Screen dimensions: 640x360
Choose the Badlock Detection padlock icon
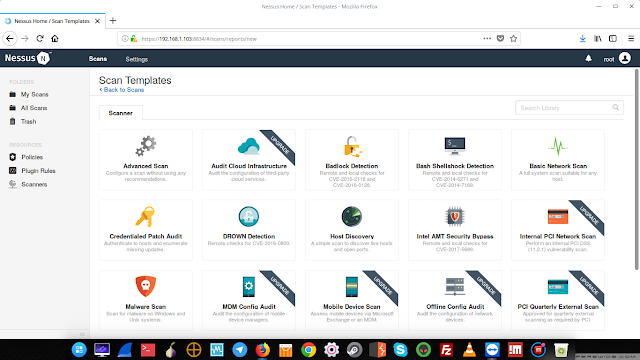coord(352,147)
